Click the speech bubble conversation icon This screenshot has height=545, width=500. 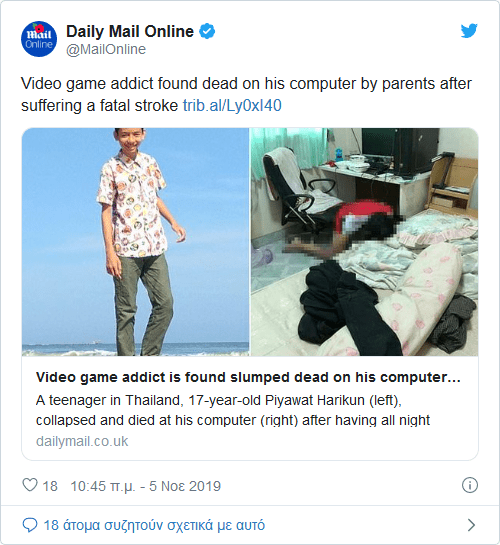pyautogui.click(x=30, y=525)
